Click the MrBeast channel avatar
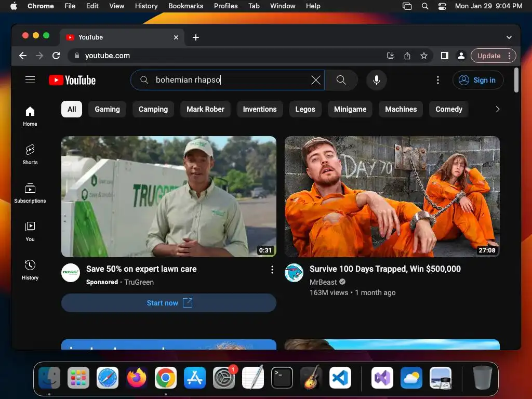Viewport: 532px width, 399px height. point(294,273)
